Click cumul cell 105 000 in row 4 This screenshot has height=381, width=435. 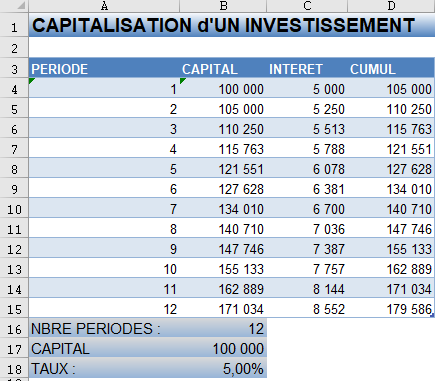pyautogui.click(x=391, y=89)
